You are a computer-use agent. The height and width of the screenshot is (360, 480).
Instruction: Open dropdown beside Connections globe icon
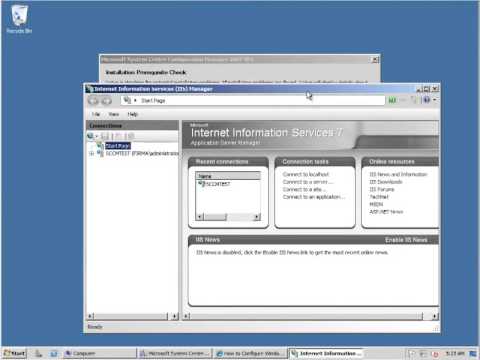click(96, 136)
